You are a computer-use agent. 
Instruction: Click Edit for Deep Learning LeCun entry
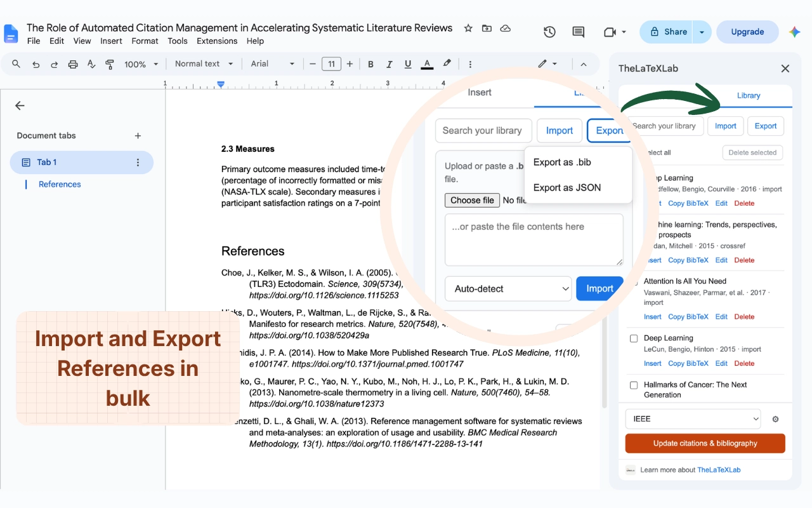tap(721, 364)
